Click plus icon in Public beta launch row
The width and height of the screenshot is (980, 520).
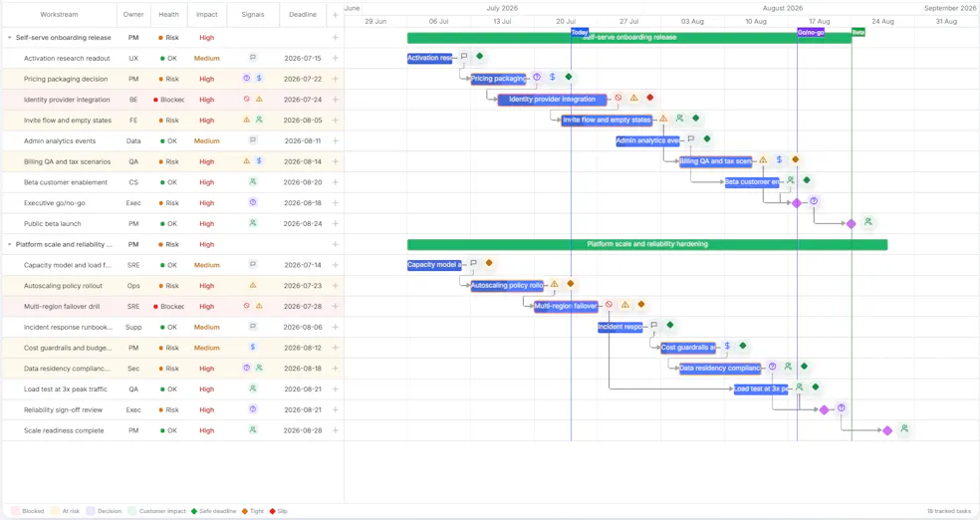[x=335, y=224]
